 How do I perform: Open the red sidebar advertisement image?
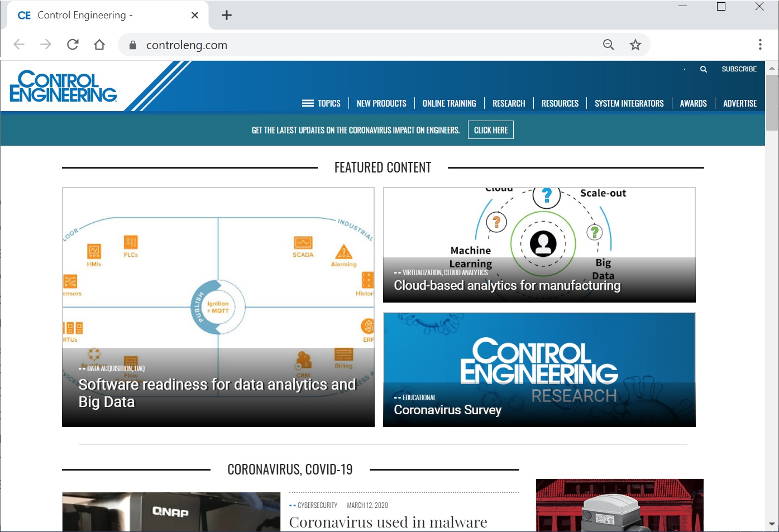tap(620, 505)
